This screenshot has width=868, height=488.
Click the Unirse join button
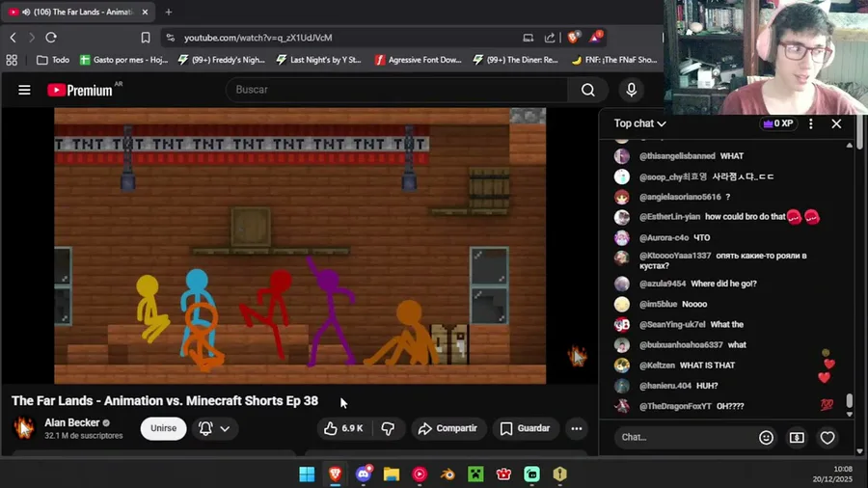pyautogui.click(x=163, y=428)
